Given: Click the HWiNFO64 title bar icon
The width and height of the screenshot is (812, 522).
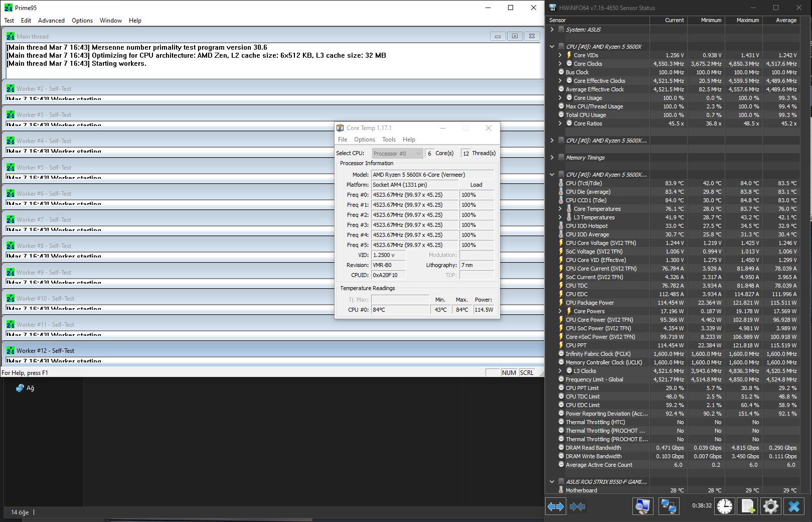Looking at the screenshot, I should click(x=553, y=8).
